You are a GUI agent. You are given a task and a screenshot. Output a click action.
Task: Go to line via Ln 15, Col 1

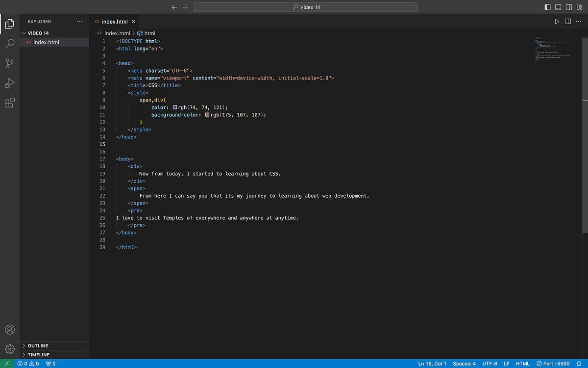(432, 364)
